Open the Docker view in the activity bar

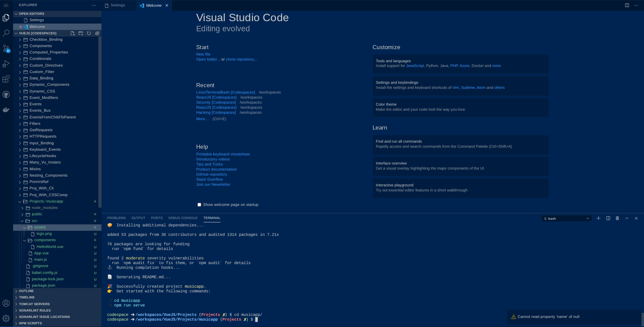pyautogui.click(x=6, y=109)
